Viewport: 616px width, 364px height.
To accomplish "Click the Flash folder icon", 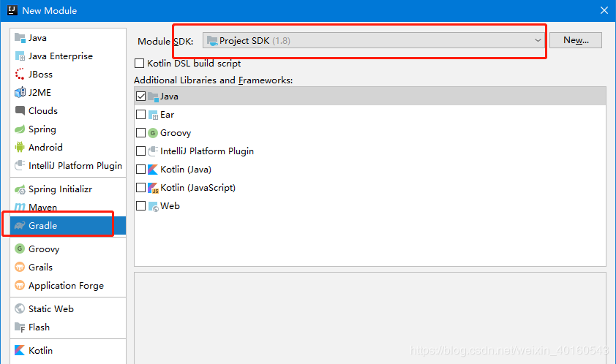I will 20,327.
